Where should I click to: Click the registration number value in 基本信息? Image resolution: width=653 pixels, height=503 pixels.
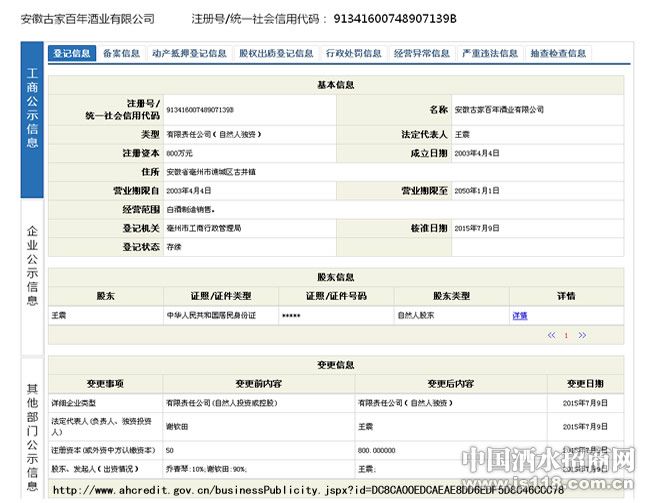200,110
